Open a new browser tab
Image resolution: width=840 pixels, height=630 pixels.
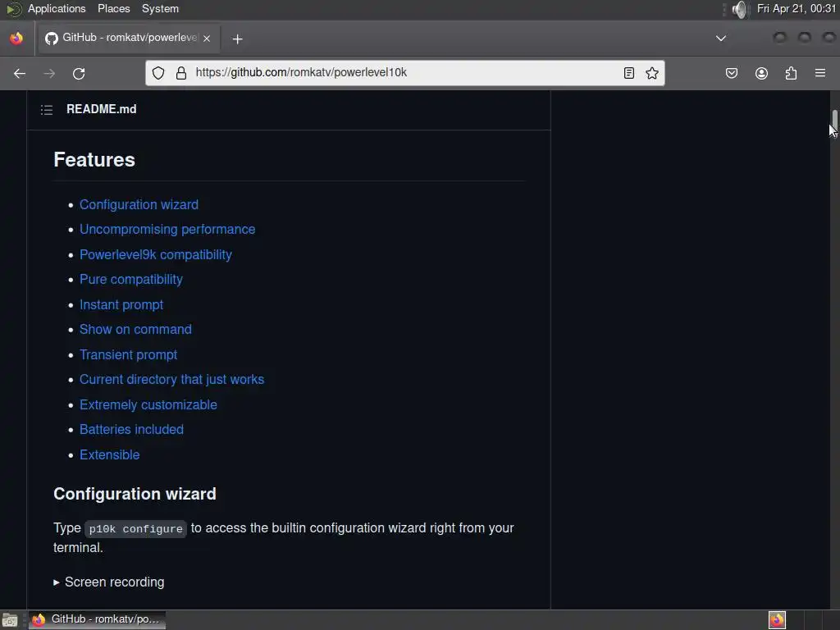pos(237,39)
